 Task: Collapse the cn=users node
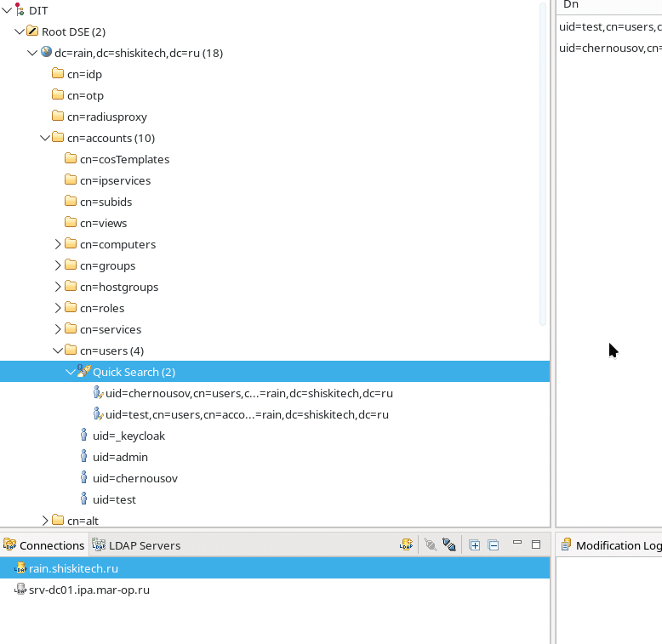pyautogui.click(x=58, y=350)
